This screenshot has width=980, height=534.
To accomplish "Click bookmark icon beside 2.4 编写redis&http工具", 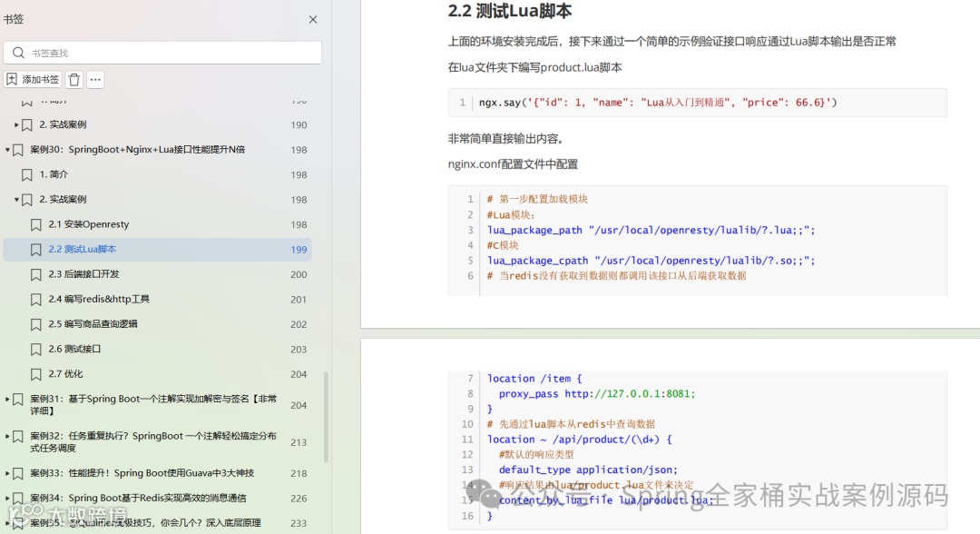I will pos(36,300).
